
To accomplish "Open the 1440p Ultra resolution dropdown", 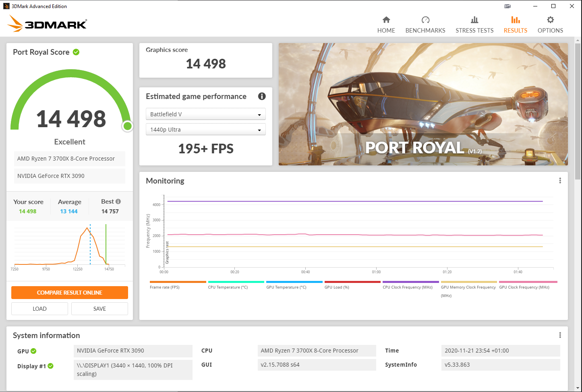I will [205, 130].
